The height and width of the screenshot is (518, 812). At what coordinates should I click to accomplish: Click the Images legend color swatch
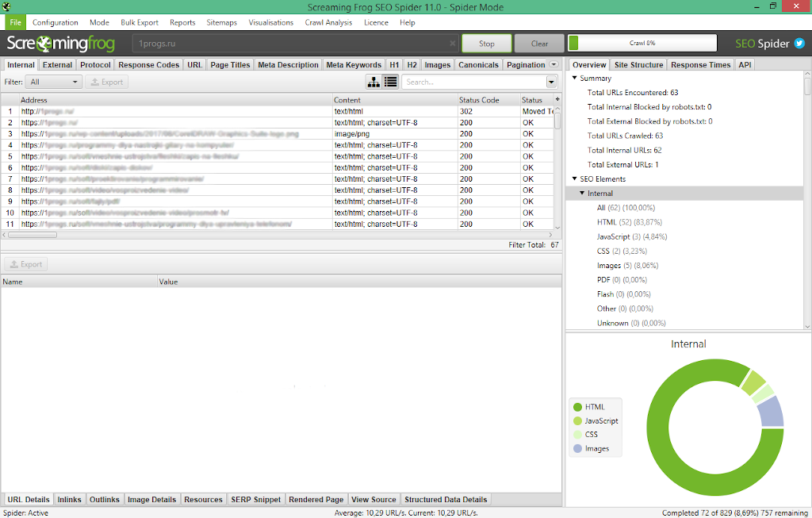pyautogui.click(x=577, y=448)
